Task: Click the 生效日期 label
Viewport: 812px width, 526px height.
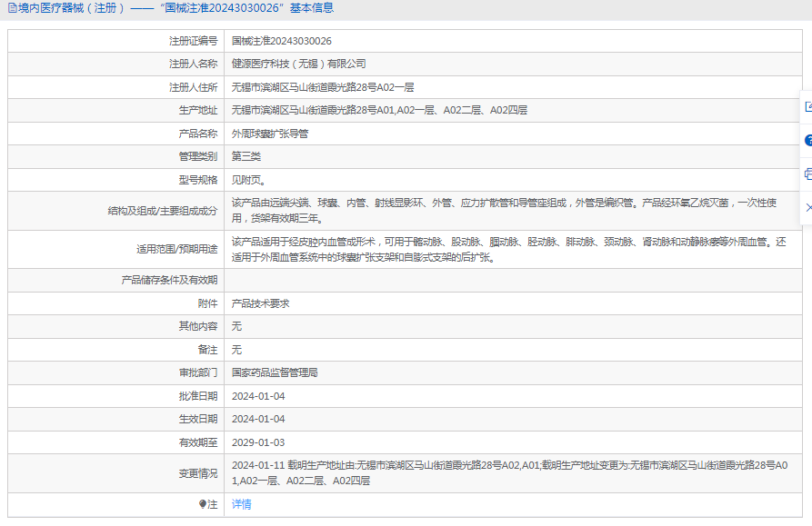Action: 198,419
